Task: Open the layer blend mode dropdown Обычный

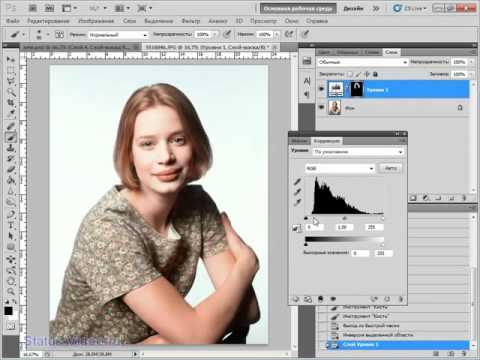Action: pyautogui.click(x=362, y=62)
